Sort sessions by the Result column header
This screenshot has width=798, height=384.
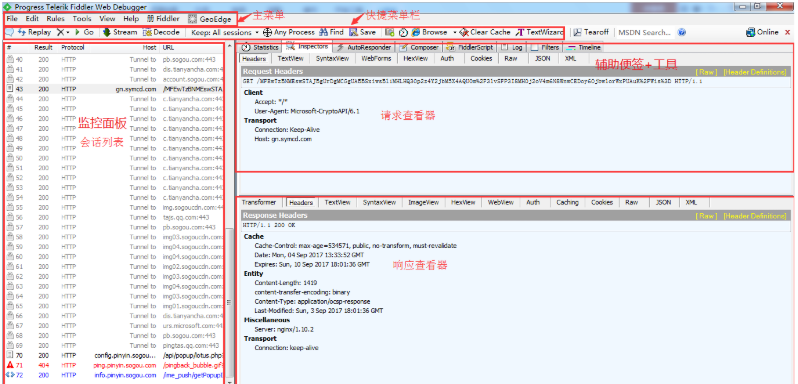(x=43, y=48)
